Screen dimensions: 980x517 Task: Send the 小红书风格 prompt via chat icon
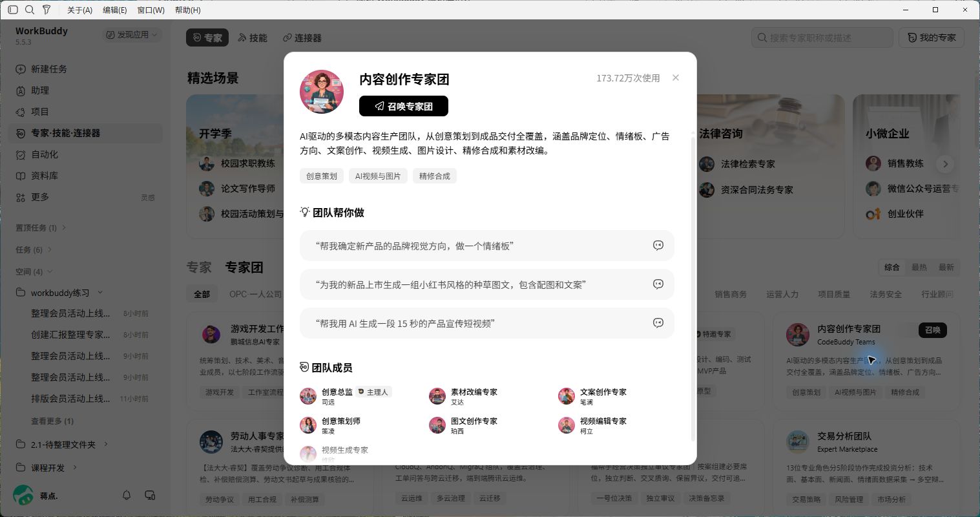(658, 284)
